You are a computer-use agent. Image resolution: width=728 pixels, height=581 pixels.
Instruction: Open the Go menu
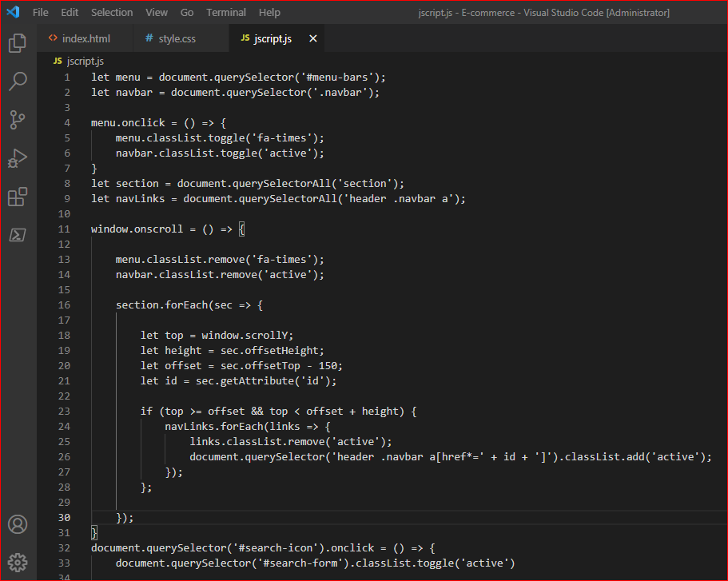(x=187, y=13)
